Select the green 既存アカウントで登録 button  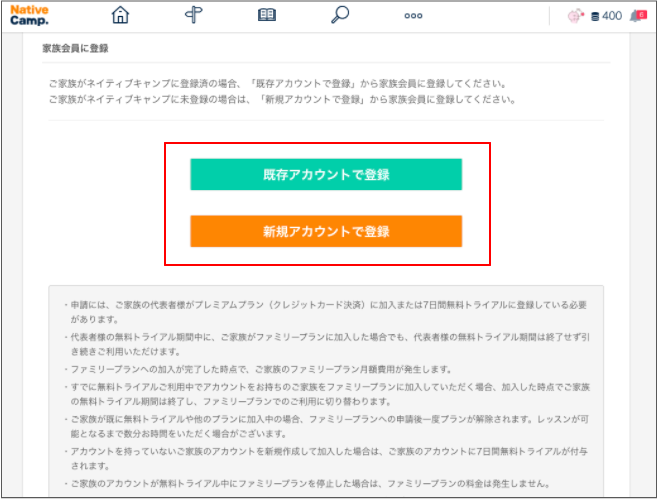[x=326, y=174]
